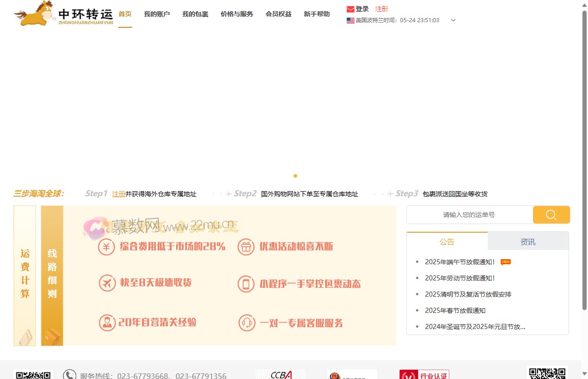Click the airplane icon beside 快至8天极速收货
The height and width of the screenshot is (379, 588).
pos(107,284)
